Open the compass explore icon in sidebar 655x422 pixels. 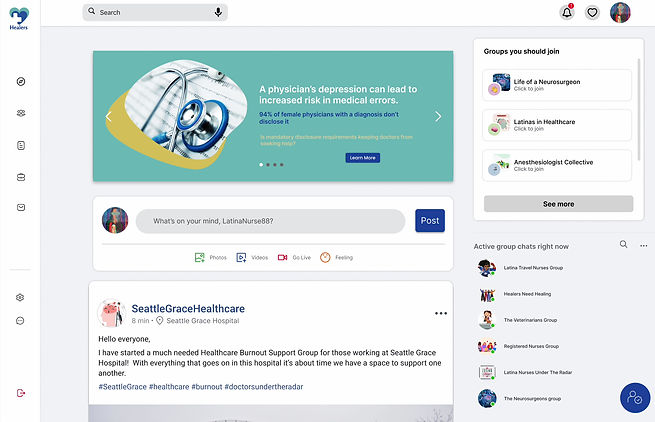21,81
